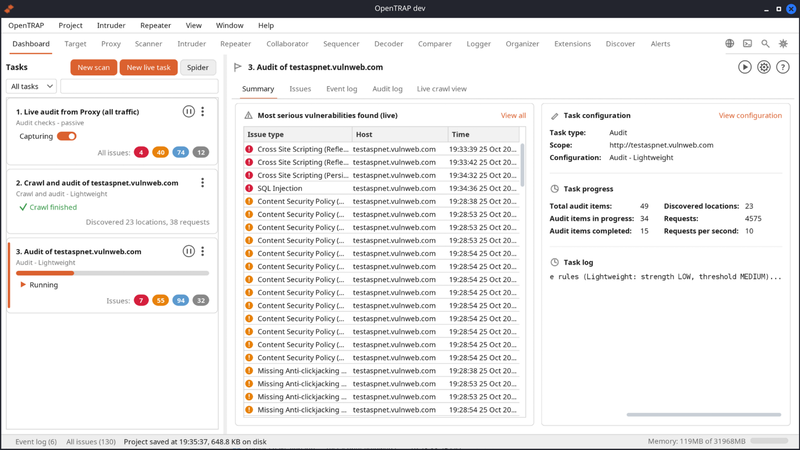
Task: Open task settings gear beside the audit title
Action: click(764, 67)
